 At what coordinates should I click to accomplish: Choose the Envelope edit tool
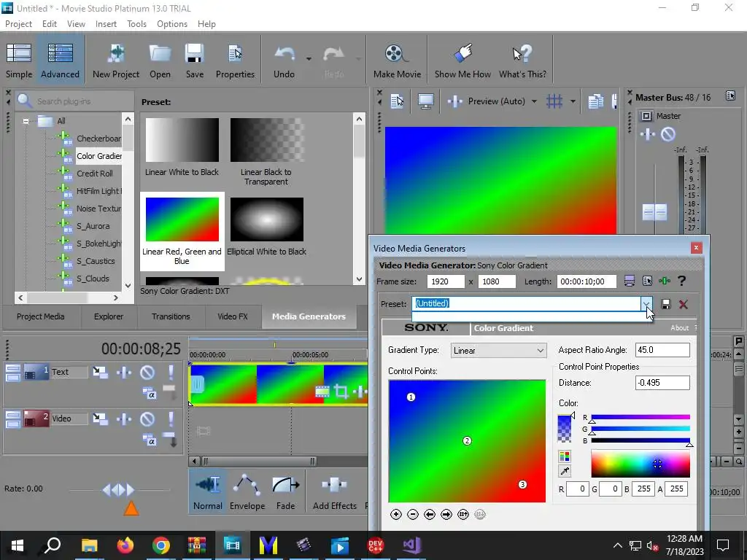tap(247, 492)
